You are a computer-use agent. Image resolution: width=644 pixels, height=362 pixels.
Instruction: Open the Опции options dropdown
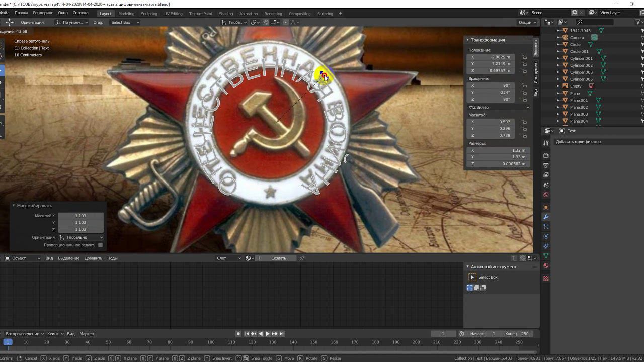tap(527, 22)
